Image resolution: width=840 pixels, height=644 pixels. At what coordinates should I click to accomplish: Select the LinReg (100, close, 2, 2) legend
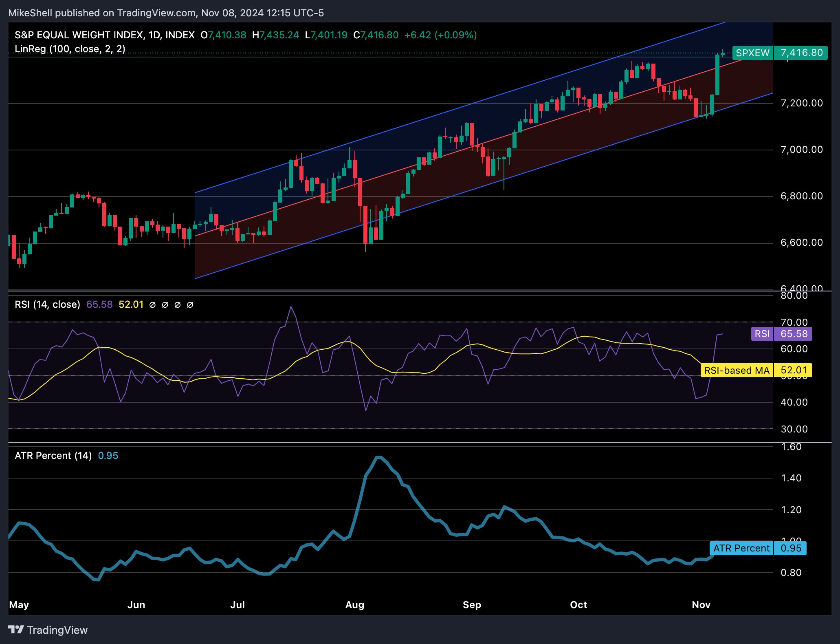[x=70, y=49]
